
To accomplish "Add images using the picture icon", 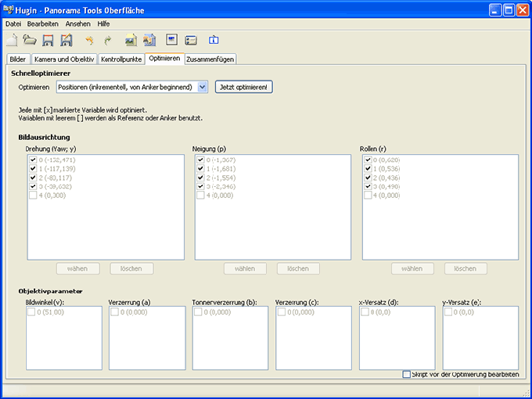I will point(131,40).
